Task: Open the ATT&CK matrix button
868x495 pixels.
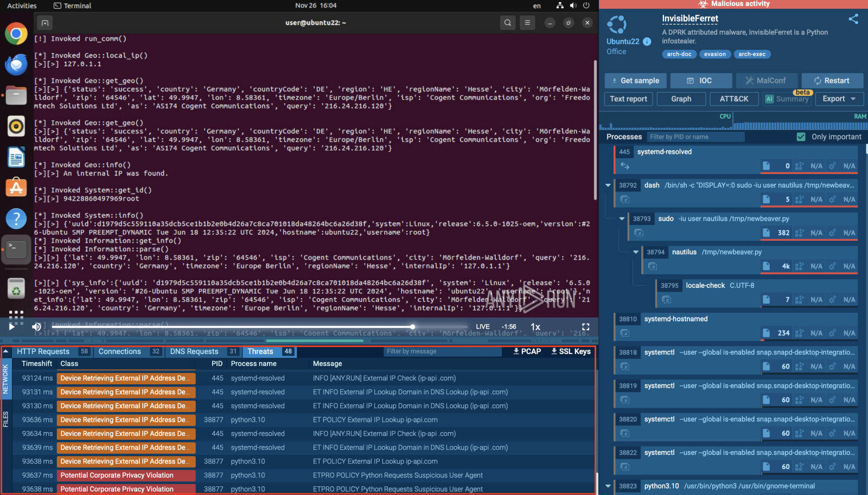Action: point(733,99)
